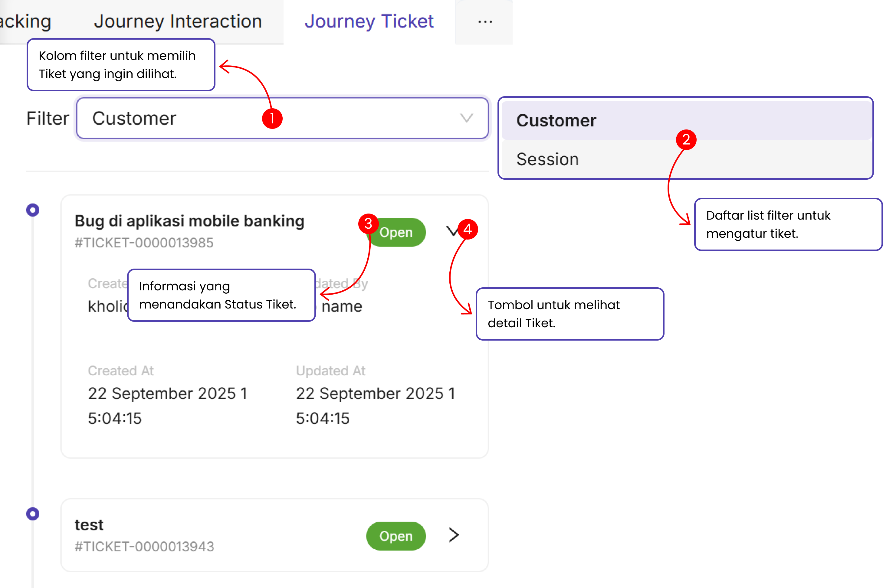This screenshot has width=883, height=588.
Task: Click the timeline dot beside the test ticket
Action: point(33,513)
